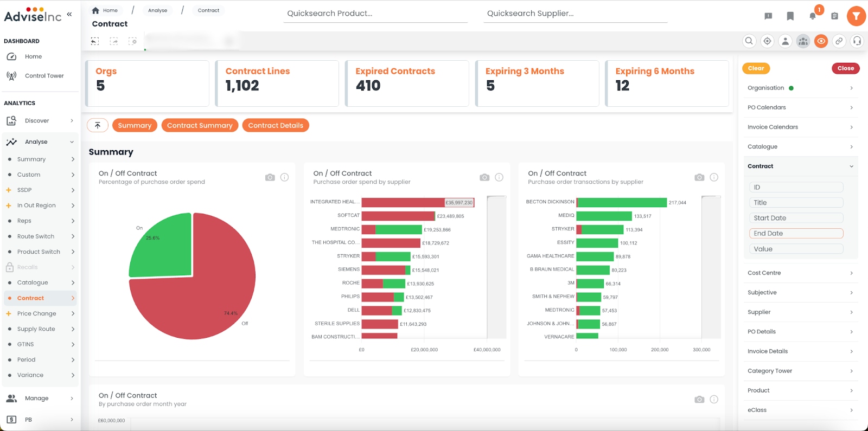868x431 pixels.
Task: Take snapshot of purchase order transactions by supplier chart
Action: tap(699, 177)
